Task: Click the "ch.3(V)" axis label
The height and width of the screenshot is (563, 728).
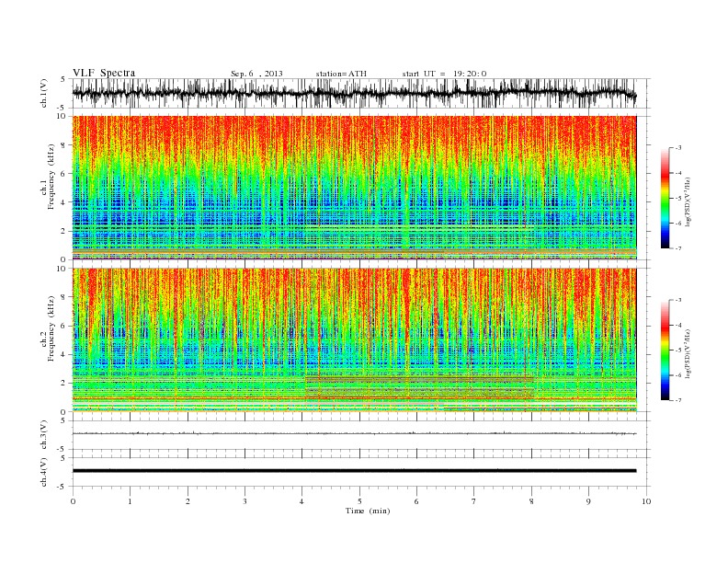Action: coord(44,435)
